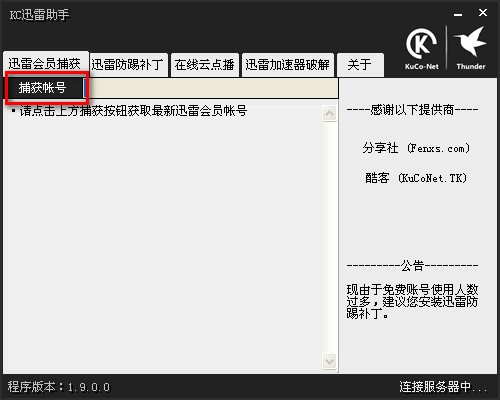Viewport: 500px width, 400px height.
Task: Click the KuCo-Net logo icon
Action: click(x=422, y=49)
